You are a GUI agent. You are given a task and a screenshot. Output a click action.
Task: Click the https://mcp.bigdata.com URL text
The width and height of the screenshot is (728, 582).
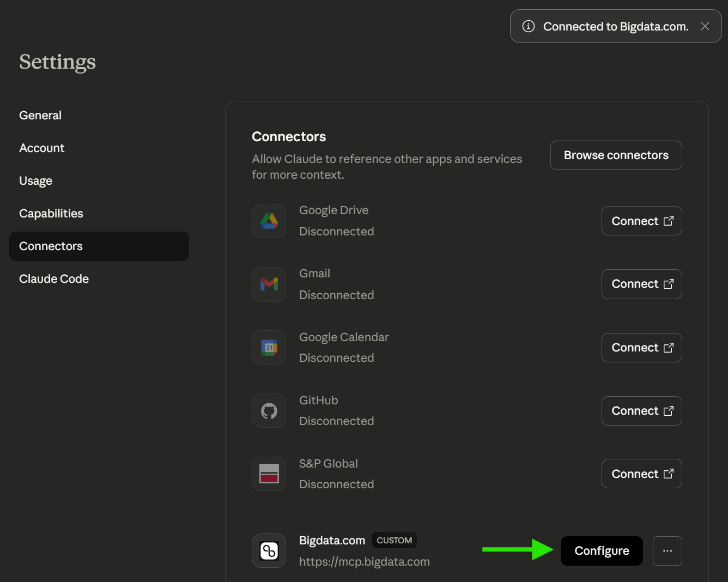tap(365, 561)
